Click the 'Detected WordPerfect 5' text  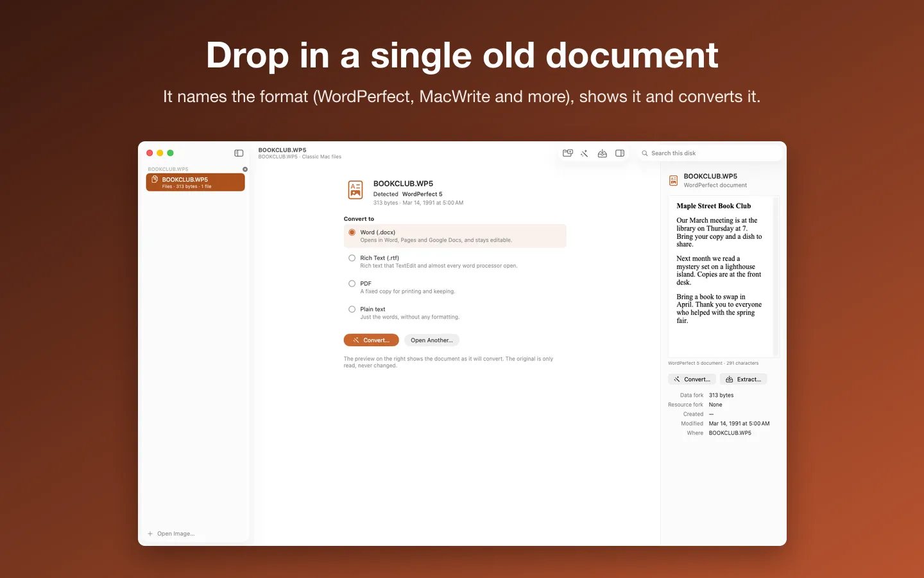pyautogui.click(x=408, y=194)
